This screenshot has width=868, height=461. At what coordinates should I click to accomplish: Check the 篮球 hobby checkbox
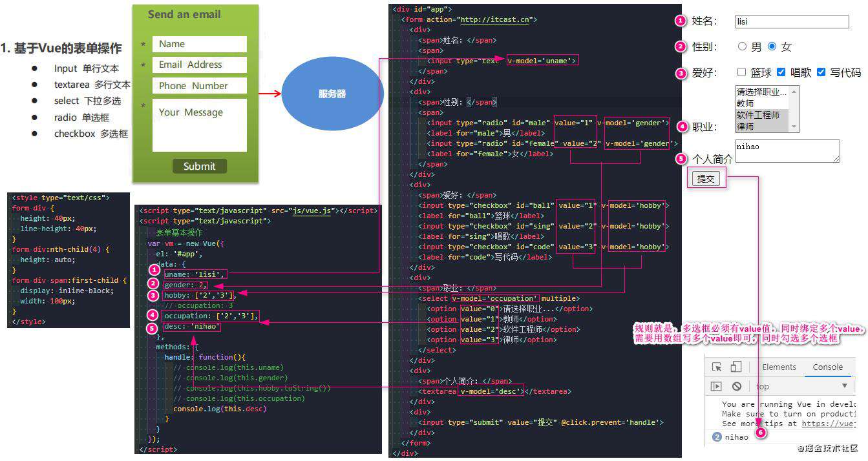tap(742, 72)
